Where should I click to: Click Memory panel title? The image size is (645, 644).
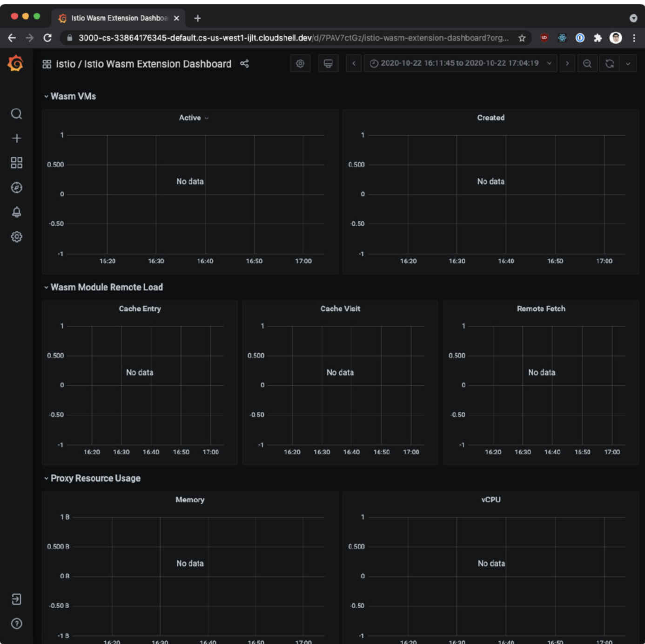click(190, 499)
